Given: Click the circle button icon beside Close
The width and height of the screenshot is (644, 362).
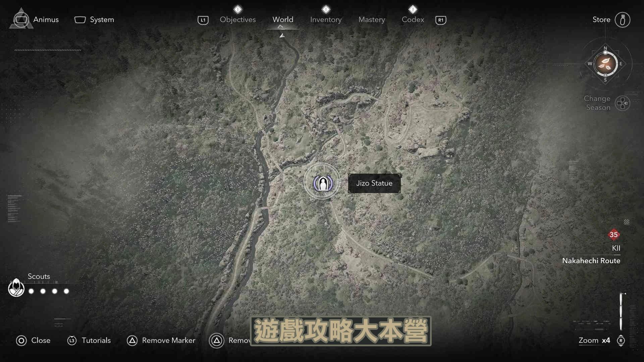Looking at the screenshot, I should point(21,341).
